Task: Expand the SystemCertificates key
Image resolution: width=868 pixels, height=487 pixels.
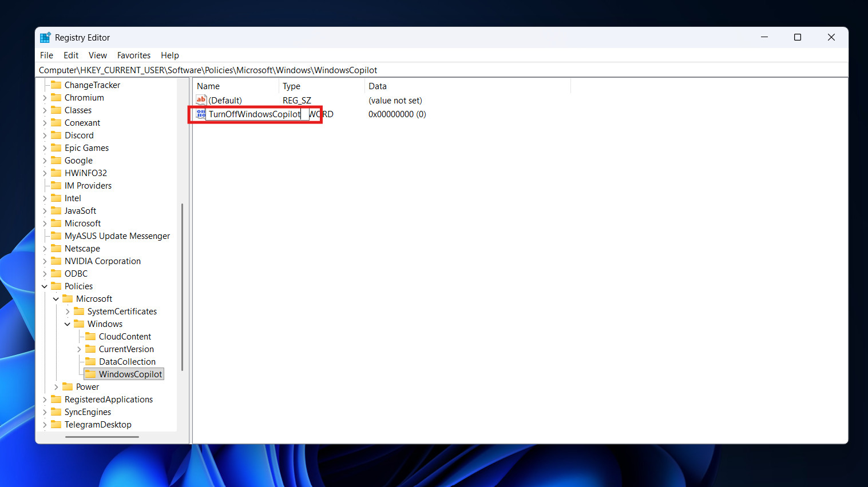Action: [68, 311]
